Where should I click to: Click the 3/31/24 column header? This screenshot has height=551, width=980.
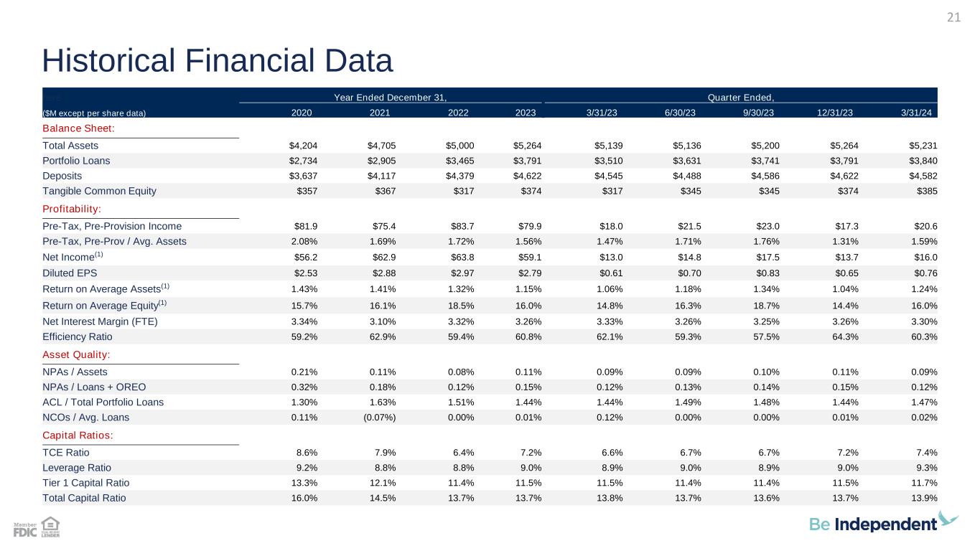point(921,113)
